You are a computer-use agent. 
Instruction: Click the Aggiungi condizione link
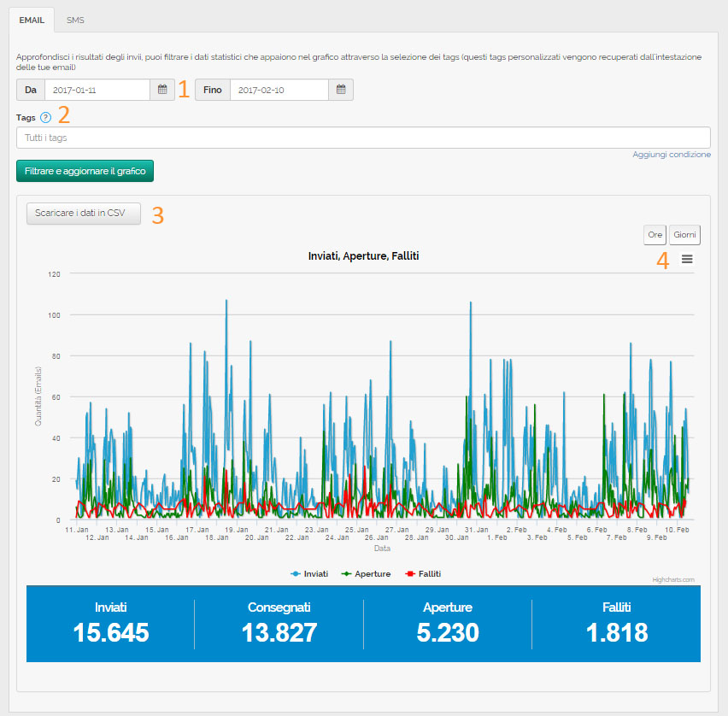tap(672, 154)
